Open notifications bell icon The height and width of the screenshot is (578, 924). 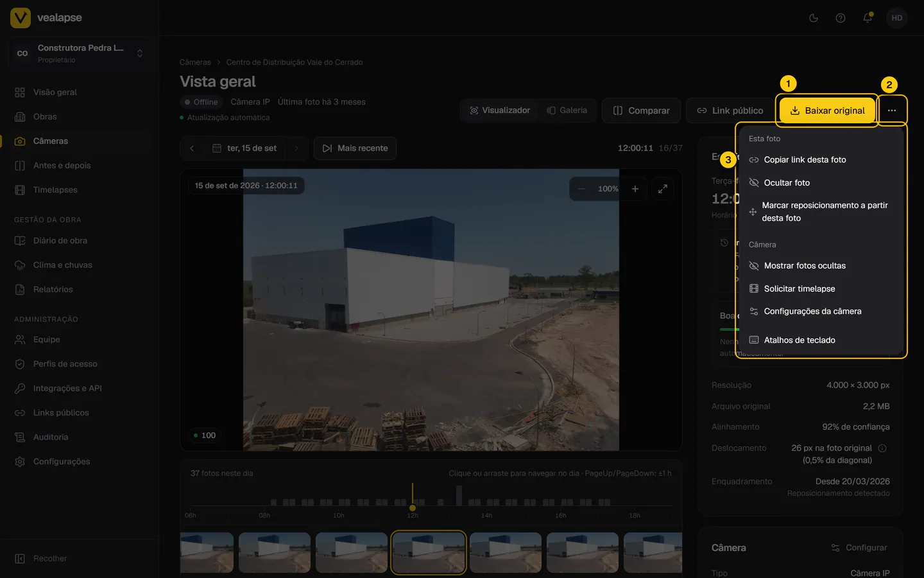(x=868, y=18)
